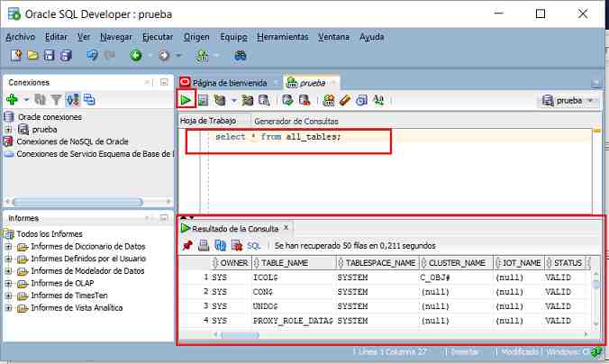Click the STATUS column header
This screenshot has width=609, height=364.
[x=565, y=263]
